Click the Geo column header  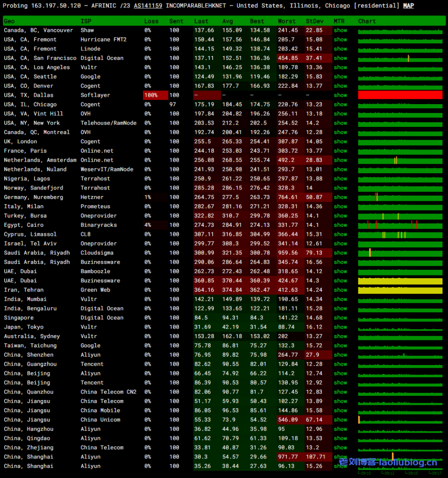click(9, 21)
